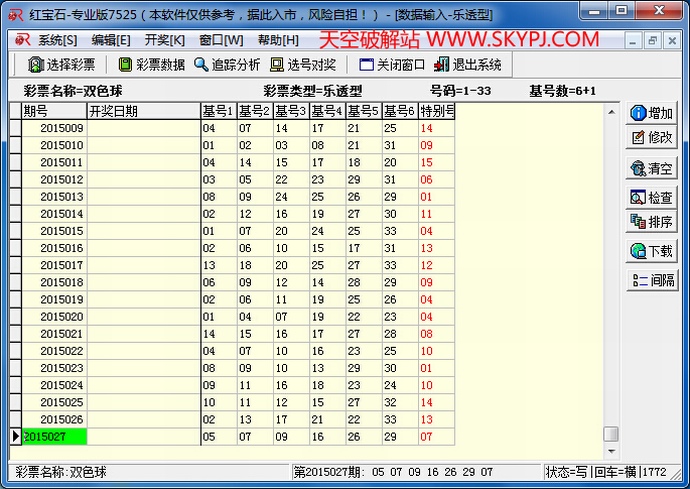The height and width of the screenshot is (489, 690).
Task: Toggle 间隔 row spacing button
Action: pos(652,281)
